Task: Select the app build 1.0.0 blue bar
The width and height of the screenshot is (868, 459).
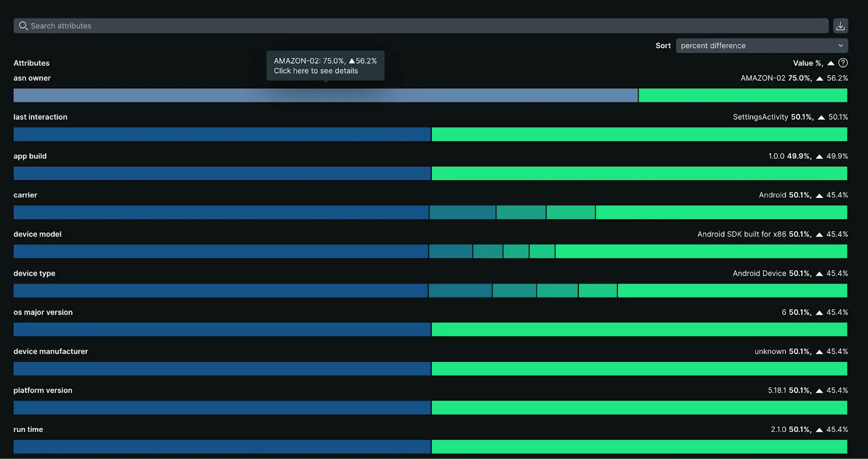Action: pyautogui.click(x=222, y=174)
